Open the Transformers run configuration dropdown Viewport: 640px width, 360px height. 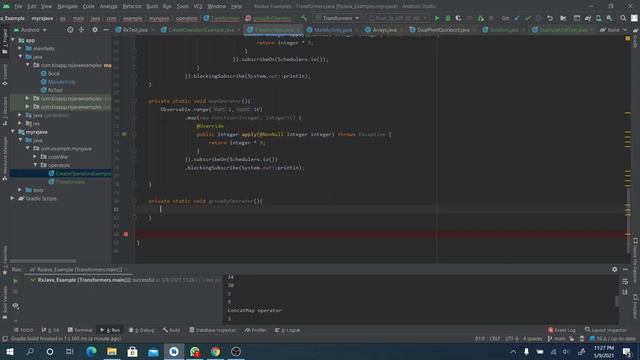click(338, 18)
